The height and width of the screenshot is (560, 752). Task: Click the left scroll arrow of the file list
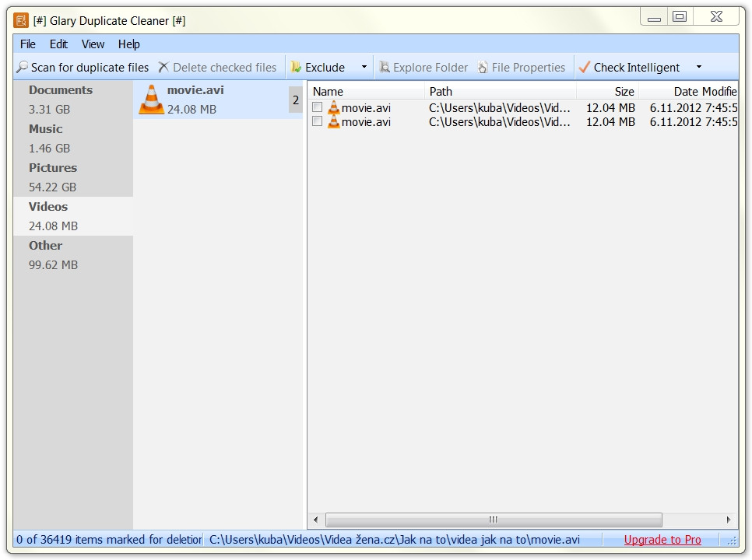pos(315,520)
